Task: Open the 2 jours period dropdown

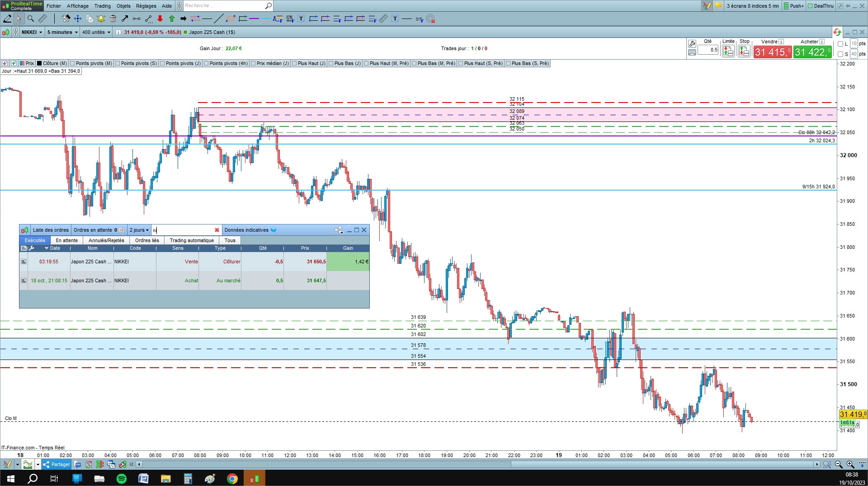Action: tap(139, 230)
